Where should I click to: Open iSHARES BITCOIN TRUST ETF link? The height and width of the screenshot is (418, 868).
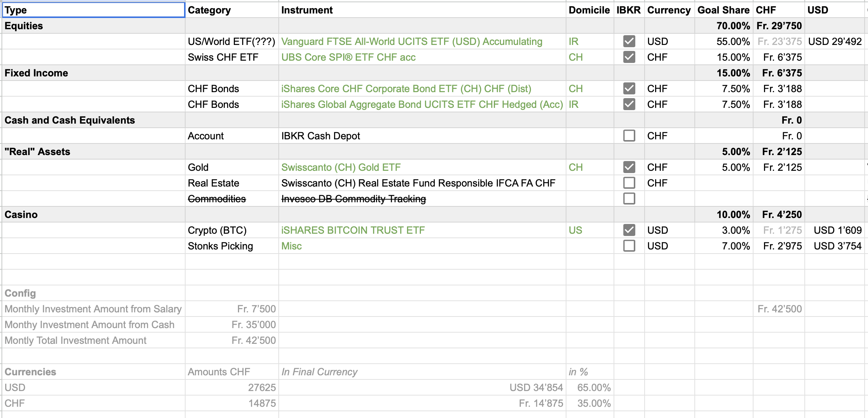[353, 230]
